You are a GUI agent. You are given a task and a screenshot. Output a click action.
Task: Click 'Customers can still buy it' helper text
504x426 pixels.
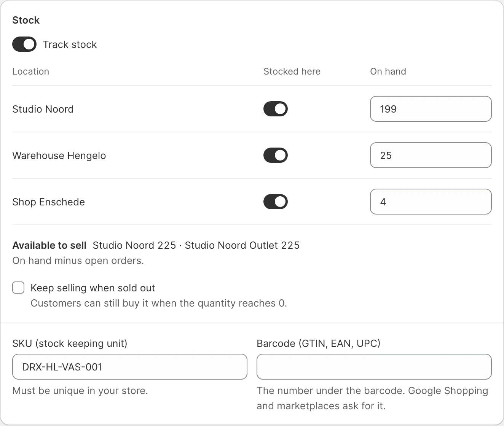click(x=159, y=303)
